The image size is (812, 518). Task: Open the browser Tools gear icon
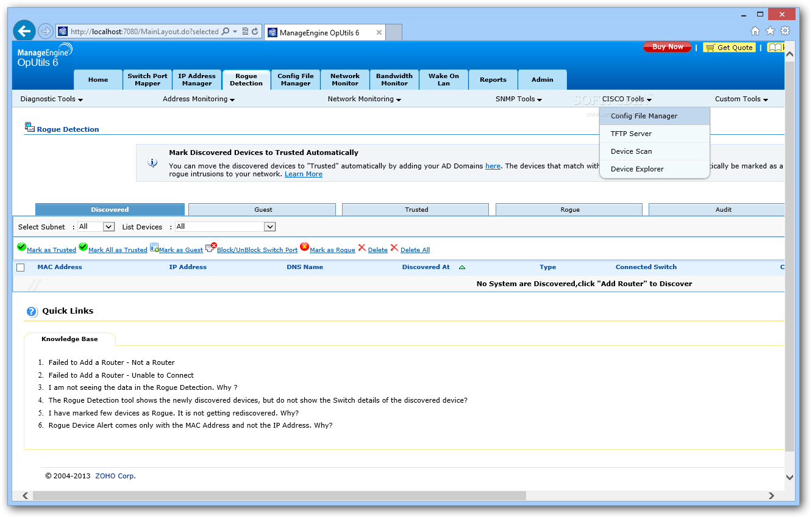tap(785, 31)
